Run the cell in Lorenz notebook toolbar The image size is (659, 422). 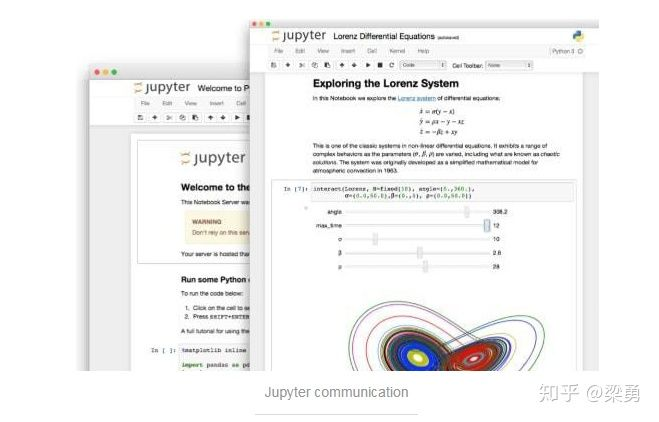(x=368, y=65)
